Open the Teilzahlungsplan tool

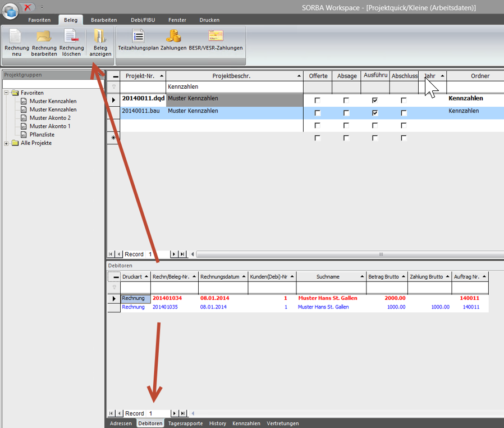click(x=138, y=37)
